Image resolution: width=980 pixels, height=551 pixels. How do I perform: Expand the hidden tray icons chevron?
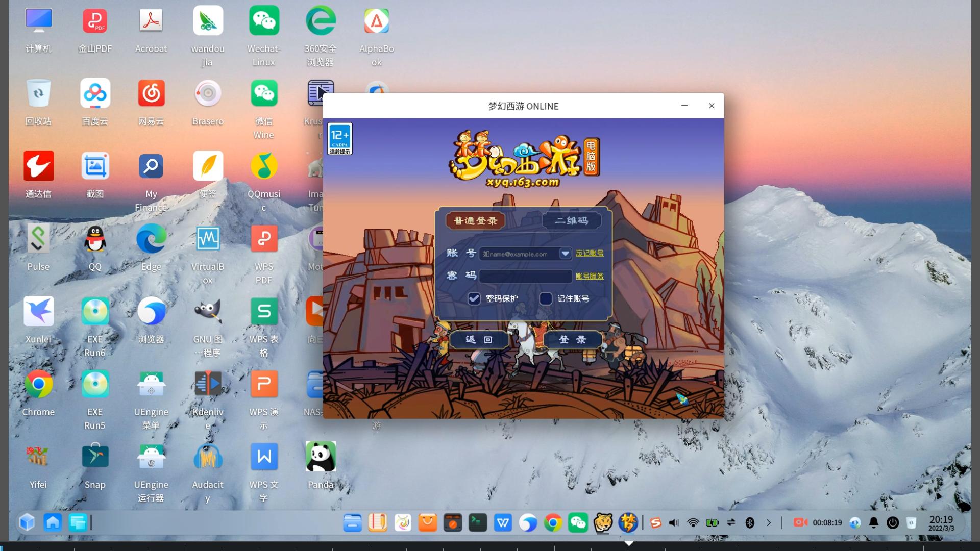(769, 523)
